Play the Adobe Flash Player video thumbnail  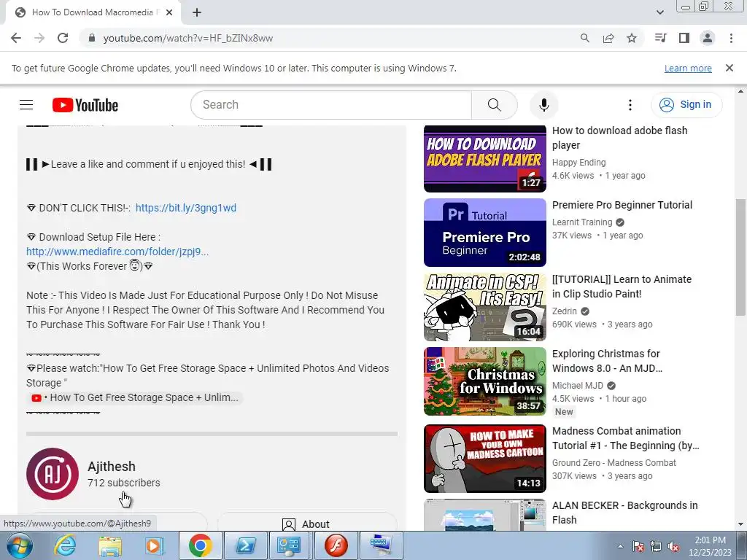(485, 158)
